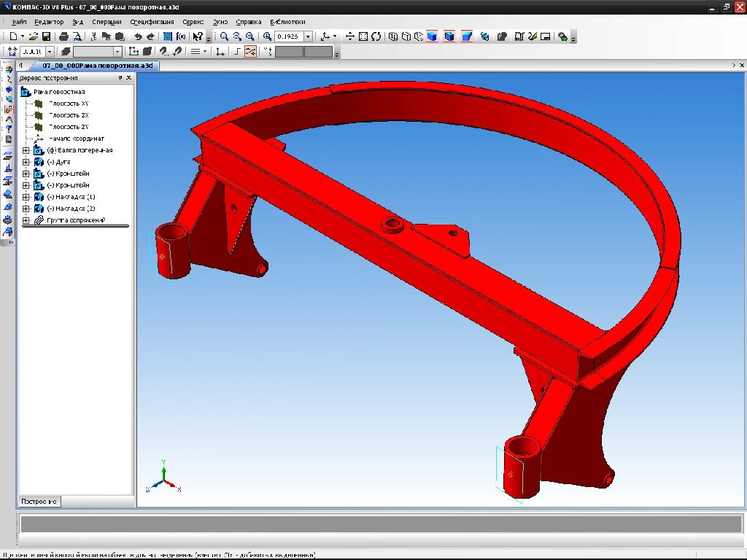
Task: Click the Fit all zoom icon
Action: click(363, 36)
